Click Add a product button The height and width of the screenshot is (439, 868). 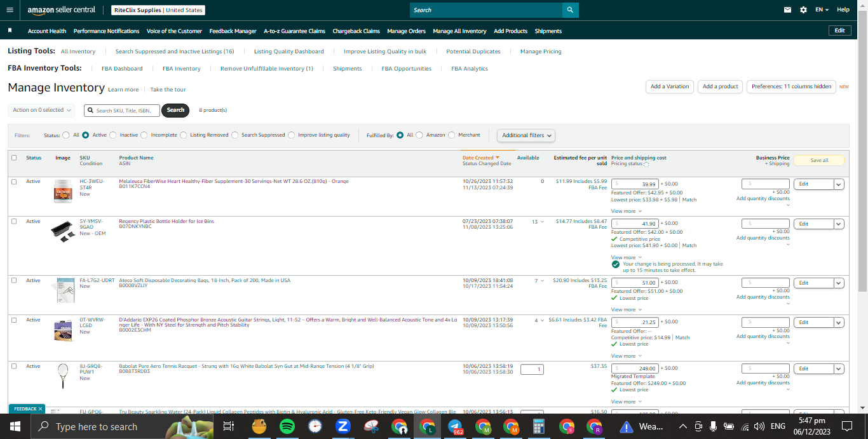(x=720, y=86)
